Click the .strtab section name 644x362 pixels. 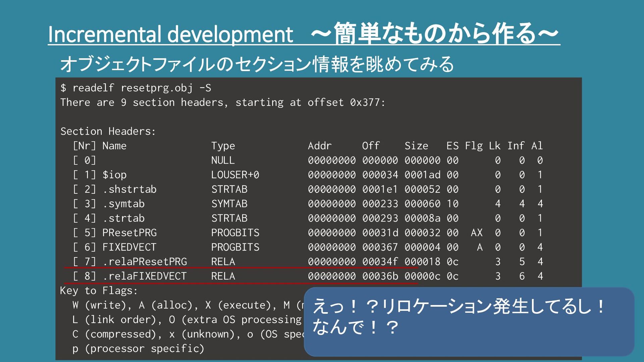pyautogui.click(x=123, y=218)
